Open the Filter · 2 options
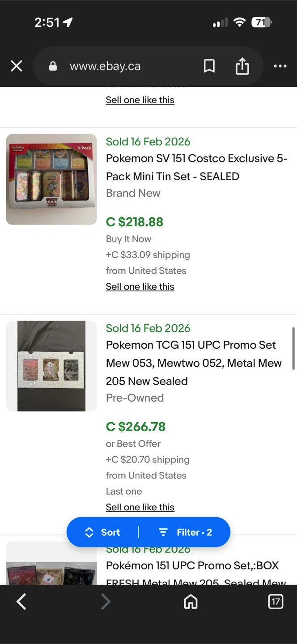 (186, 532)
